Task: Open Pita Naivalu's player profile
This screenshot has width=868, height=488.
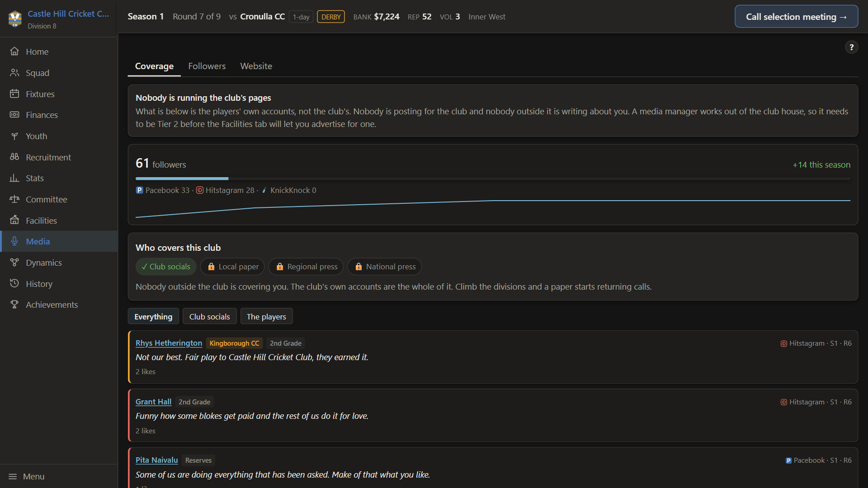Action: 156,460
